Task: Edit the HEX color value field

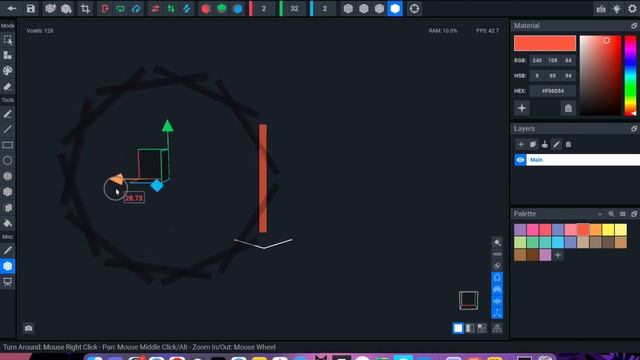Action: click(553, 91)
